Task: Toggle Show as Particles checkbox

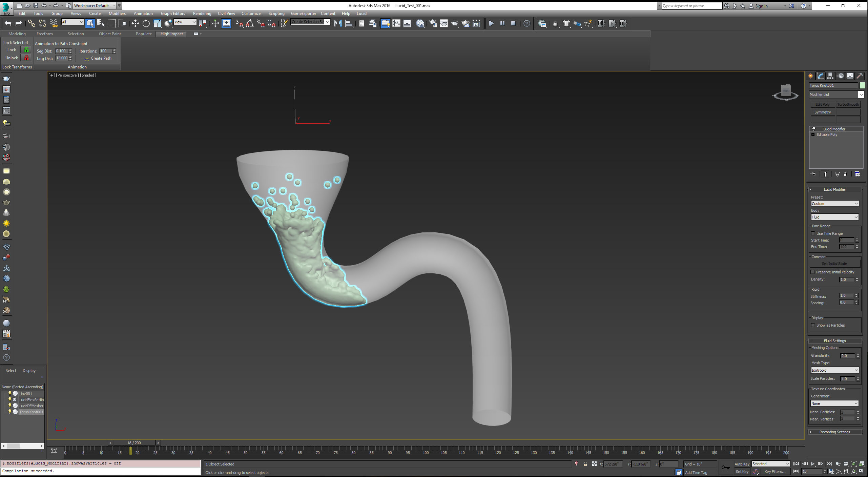Action: point(813,325)
